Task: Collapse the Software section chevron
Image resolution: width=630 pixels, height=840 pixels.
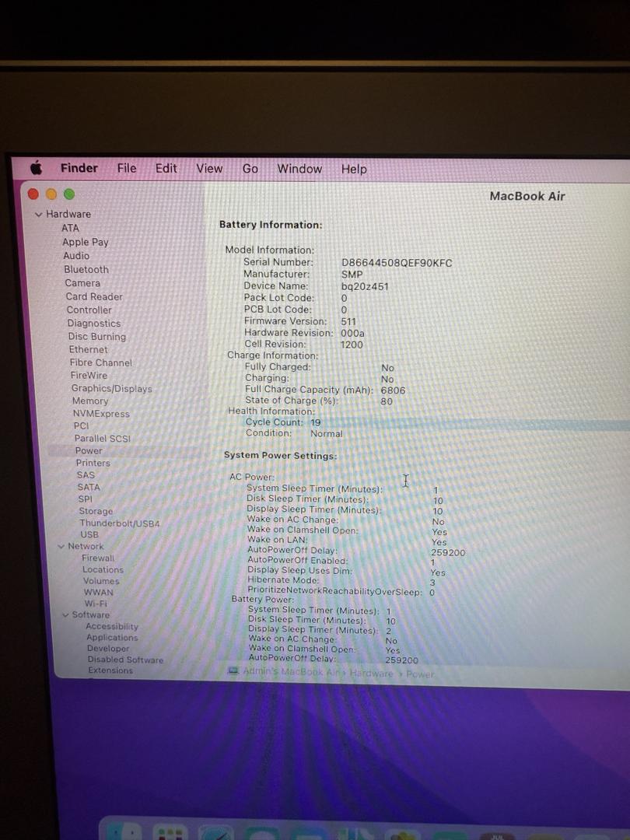Action: (65, 615)
